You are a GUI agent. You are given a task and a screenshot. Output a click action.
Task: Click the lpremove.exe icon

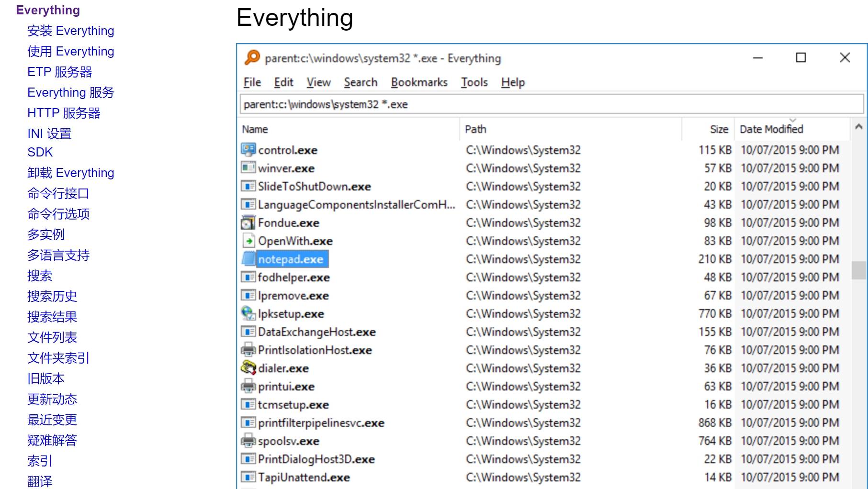(248, 295)
